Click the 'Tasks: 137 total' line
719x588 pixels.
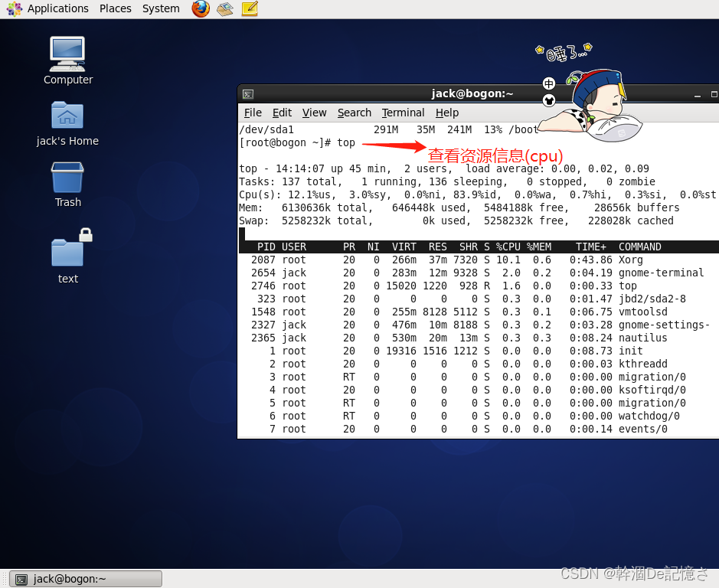click(x=447, y=181)
